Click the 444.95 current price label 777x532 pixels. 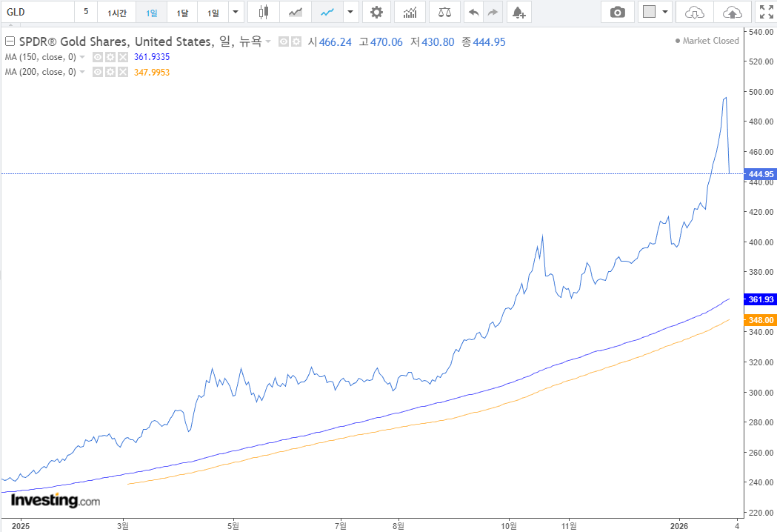(x=761, y=174)
